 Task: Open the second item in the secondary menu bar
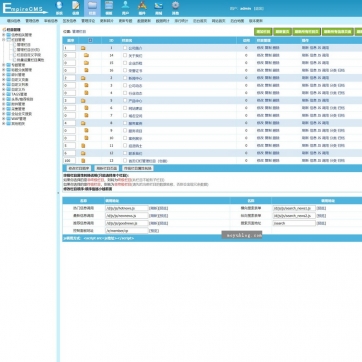point(32,21)
